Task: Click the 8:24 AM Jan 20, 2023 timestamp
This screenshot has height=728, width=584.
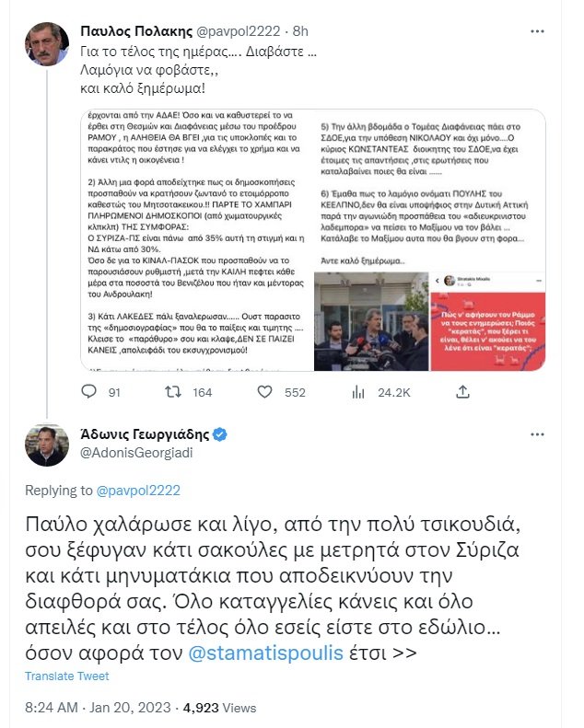Action: click(x=98, y=708)
